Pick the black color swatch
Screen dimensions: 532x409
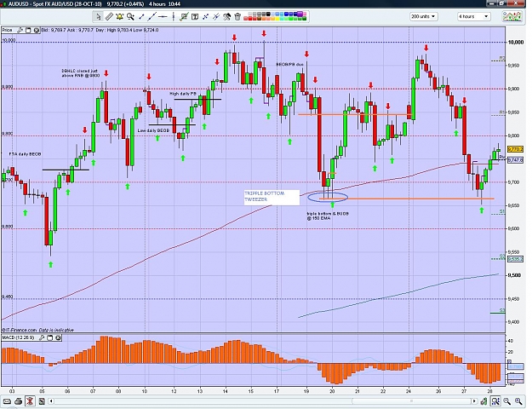(268, 14)
